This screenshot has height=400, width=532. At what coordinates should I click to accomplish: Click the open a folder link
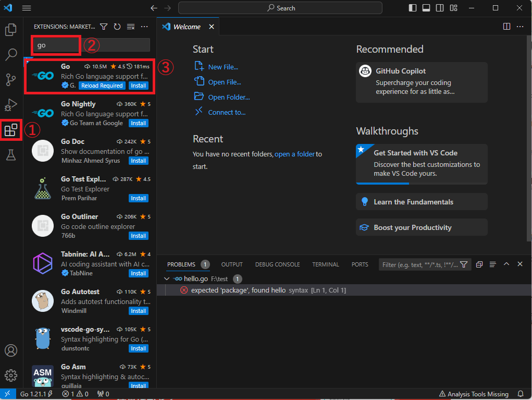pos(294,154)
